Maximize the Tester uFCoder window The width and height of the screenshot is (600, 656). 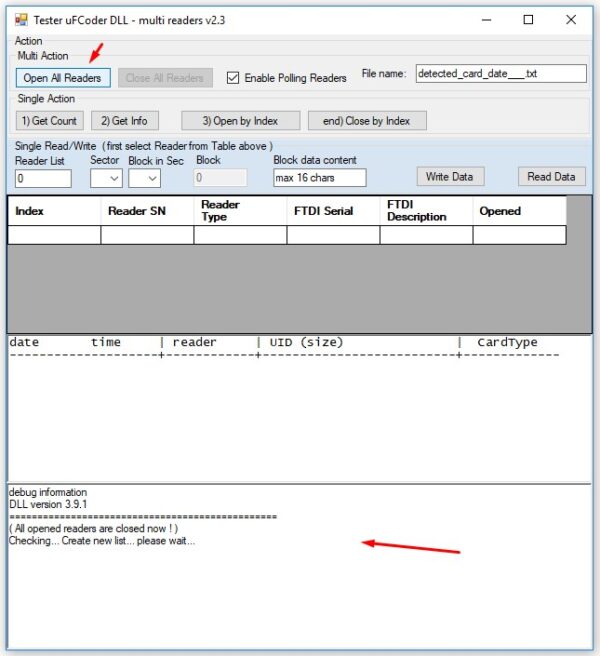pos(528,19)
